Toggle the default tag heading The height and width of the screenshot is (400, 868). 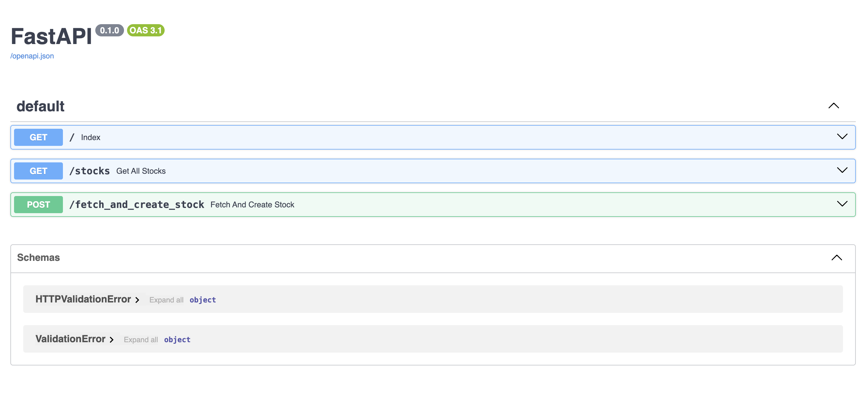pos(40,106)
